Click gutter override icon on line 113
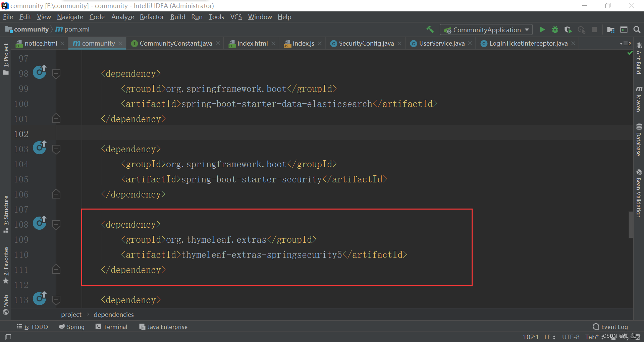644x342 pixels. (x=40, y=298)
